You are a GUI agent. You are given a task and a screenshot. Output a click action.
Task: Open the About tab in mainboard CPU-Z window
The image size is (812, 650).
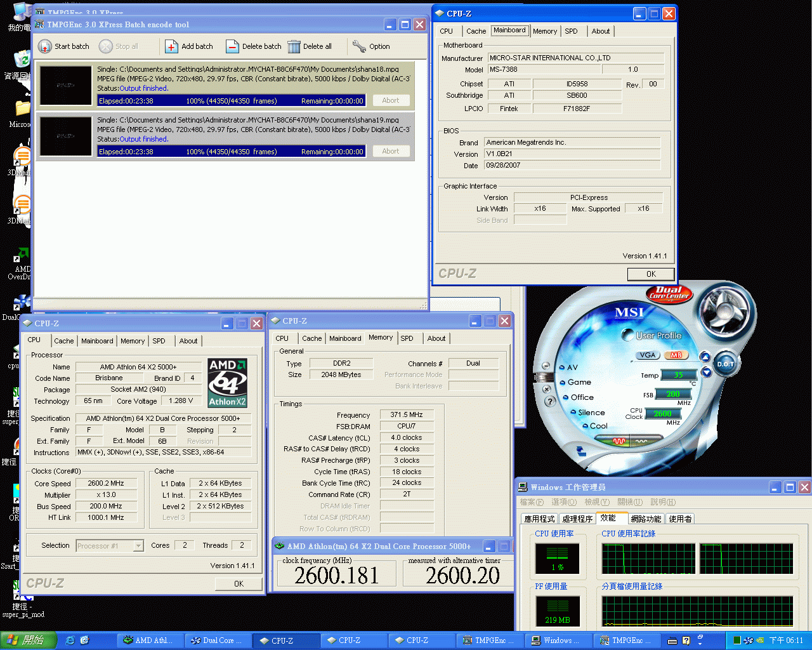[x=601, y=31]
